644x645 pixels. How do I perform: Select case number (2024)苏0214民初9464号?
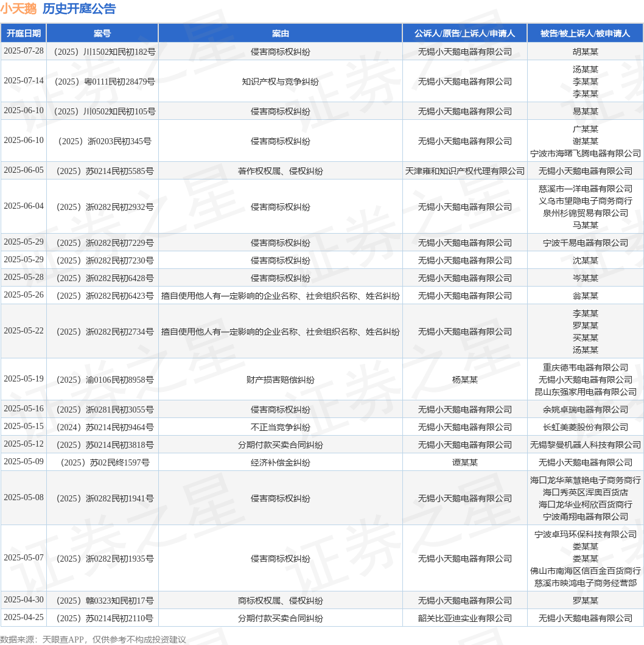point(105,427)
